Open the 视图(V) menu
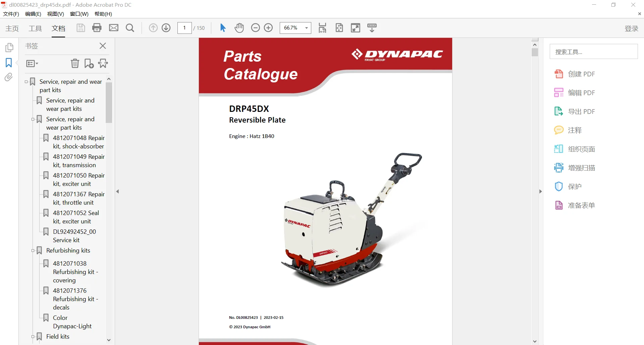Image resolution: width=644 pixels, height=345 pixels. pos(55,14)
